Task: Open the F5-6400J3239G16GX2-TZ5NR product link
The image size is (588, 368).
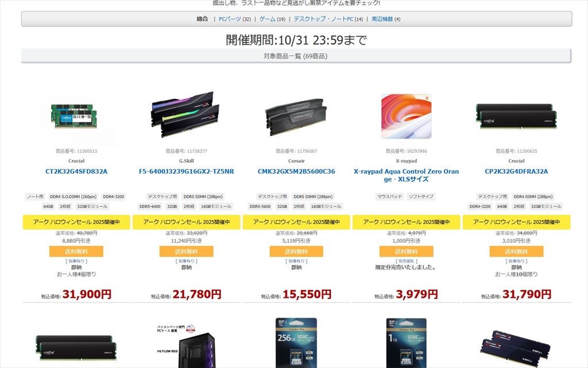Action: [187, 171]
